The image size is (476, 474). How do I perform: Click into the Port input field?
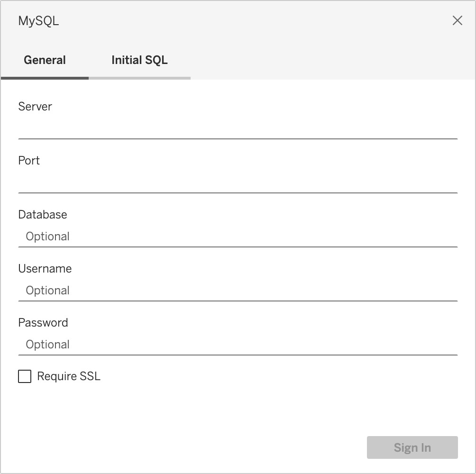pyautogui.click(x=237, y=182)
